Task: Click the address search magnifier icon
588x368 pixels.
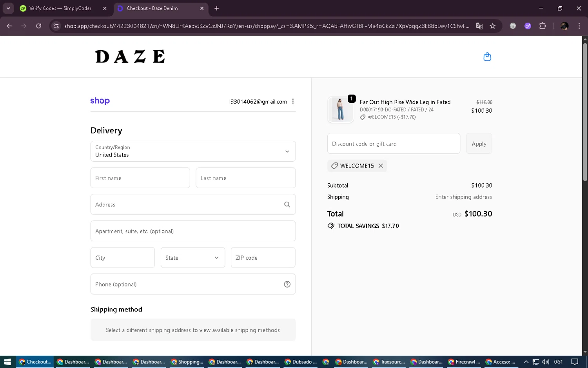Action: point(287,204)
